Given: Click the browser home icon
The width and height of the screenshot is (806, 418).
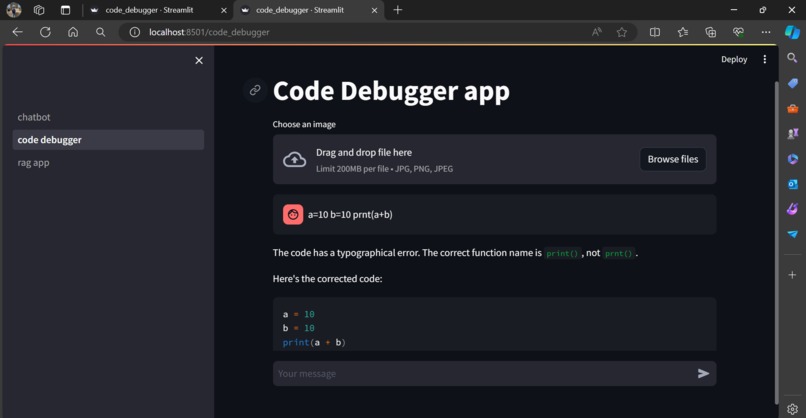Looking at the screenshot, I should pyautogui.click(x=73, y=32).
